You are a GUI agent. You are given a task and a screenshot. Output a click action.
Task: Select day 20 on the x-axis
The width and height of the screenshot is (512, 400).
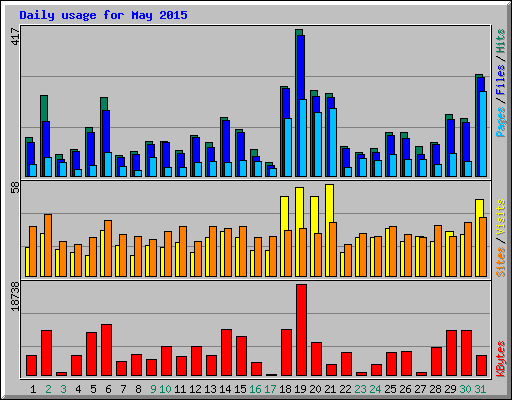pyautogui.click(x=315, y=389)
